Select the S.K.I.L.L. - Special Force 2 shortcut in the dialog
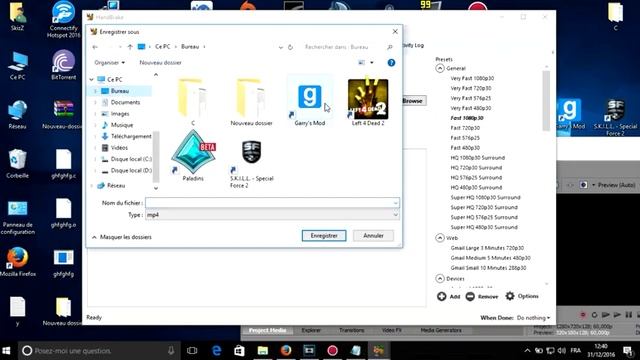 [251, 163]
